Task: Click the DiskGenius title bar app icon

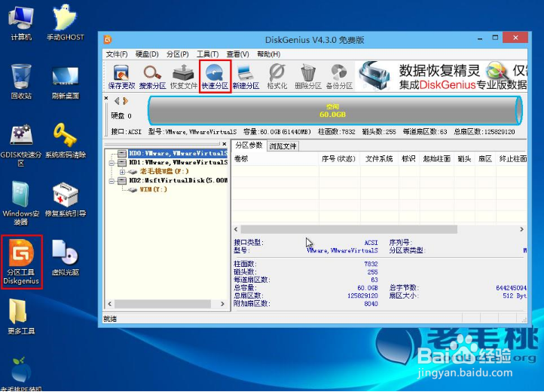Action: [x=108, y=40]
